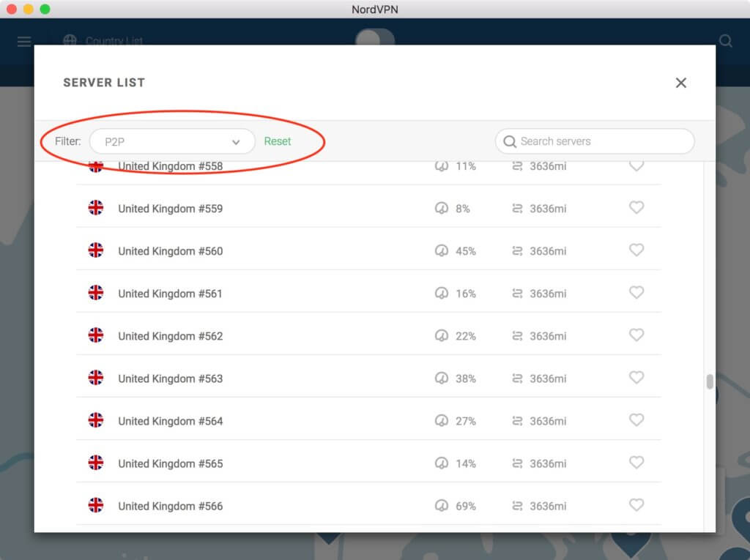Click the Country List label in the main window

pos(114,41)
